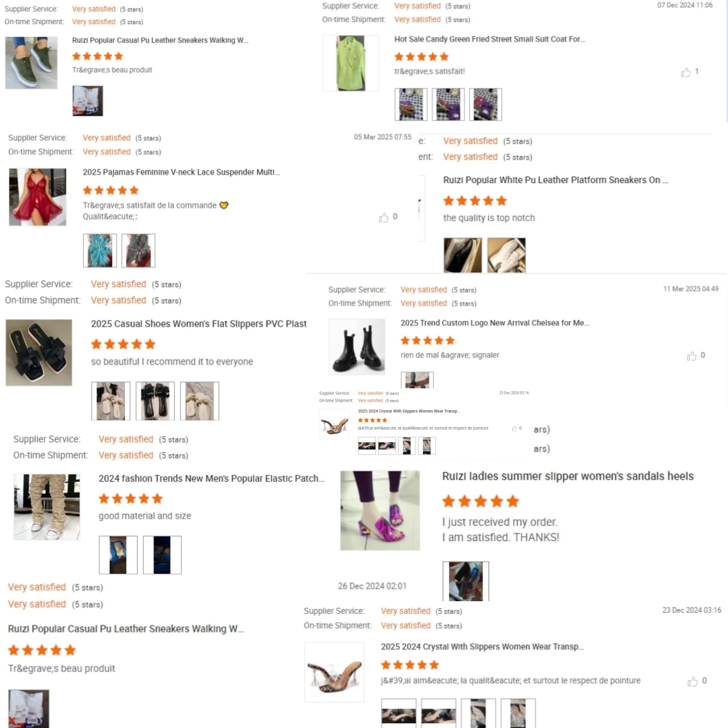The image size is (728, 728).
Task: Open khaki men's pants product image
Action: [47, 507]
